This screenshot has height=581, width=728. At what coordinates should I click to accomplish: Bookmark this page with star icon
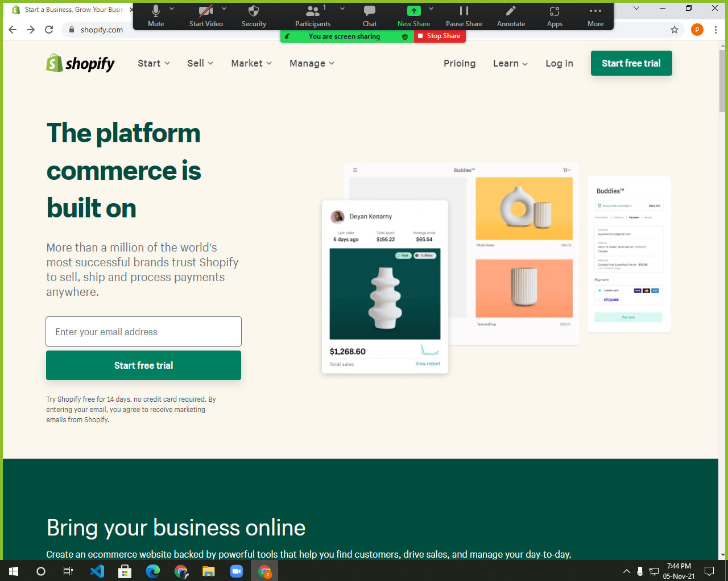tap(675, 30)
